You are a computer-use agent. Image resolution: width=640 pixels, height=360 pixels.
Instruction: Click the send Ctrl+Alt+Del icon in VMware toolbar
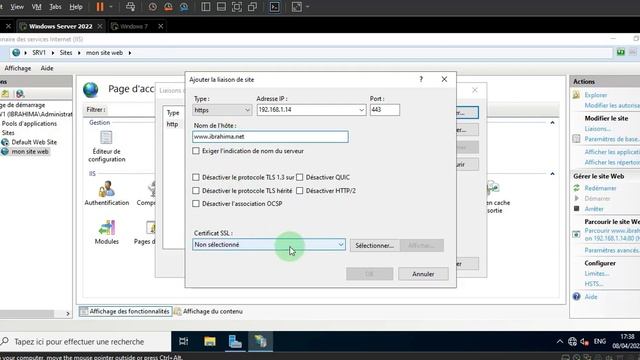tap(131, 7)
